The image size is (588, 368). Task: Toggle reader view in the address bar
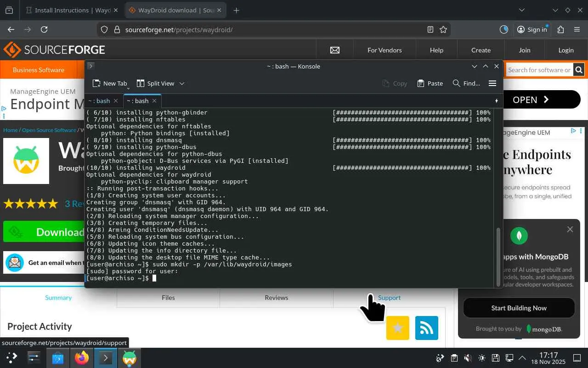coord(430,29)
